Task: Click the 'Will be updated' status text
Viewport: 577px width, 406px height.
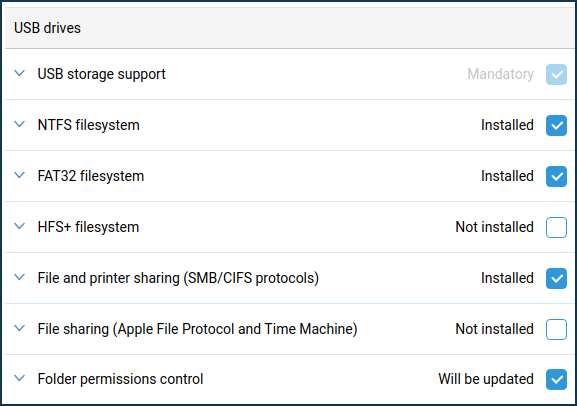Action: pyautogui.click(x=486, y=379)
